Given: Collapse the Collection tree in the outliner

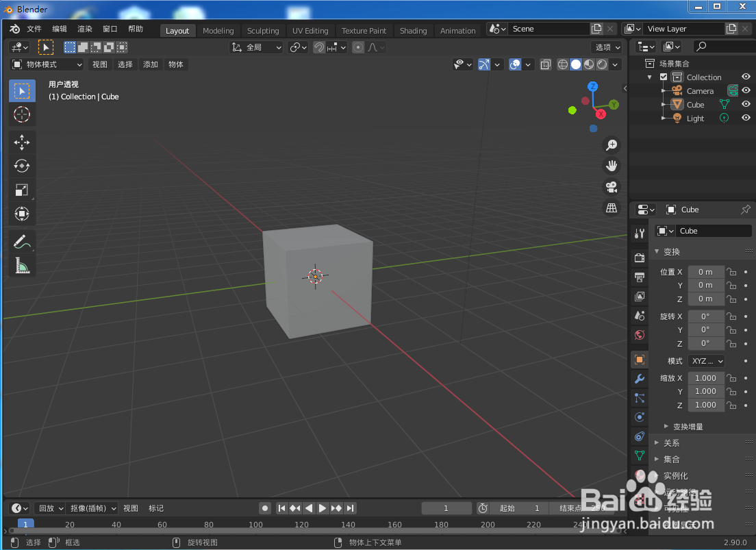Looking at the screenshot, I should [x=648, y=77].
